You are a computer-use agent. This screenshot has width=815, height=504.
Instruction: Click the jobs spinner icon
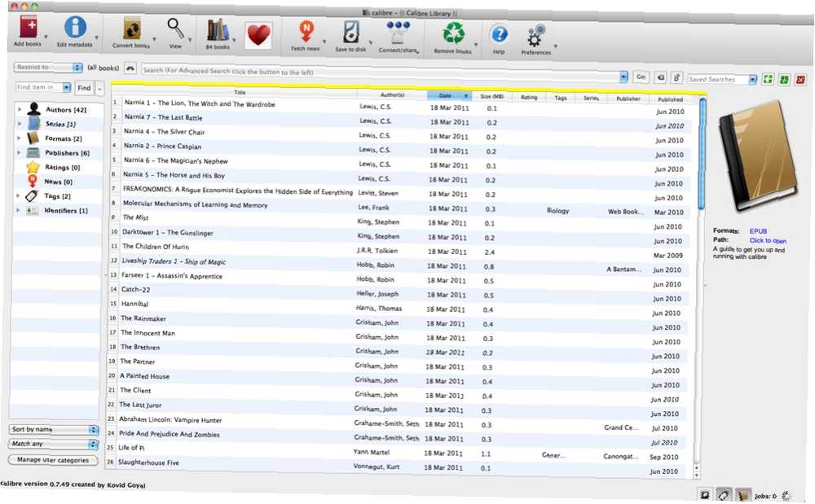[786, 496]
